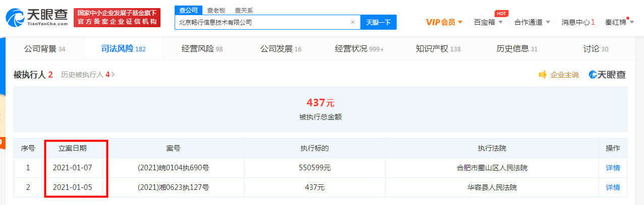
Task: Click the date 2021-01-07
Action: pyautogui.click(x=72, y=168)
